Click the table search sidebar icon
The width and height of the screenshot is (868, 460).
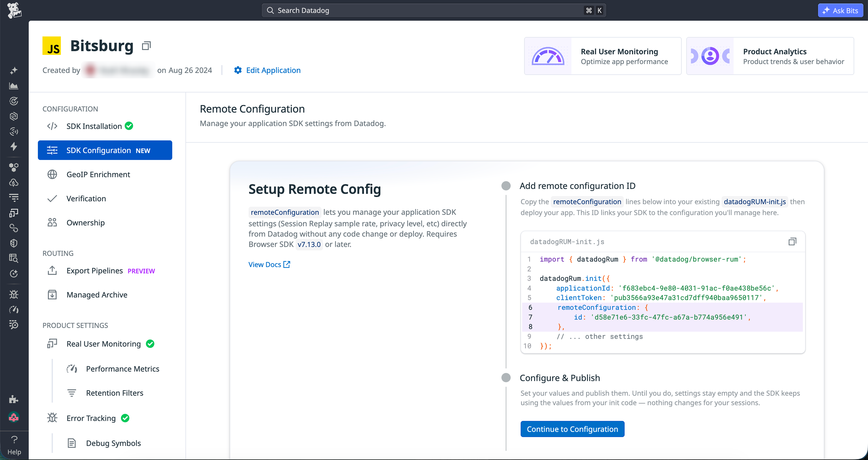click(14, 258)
